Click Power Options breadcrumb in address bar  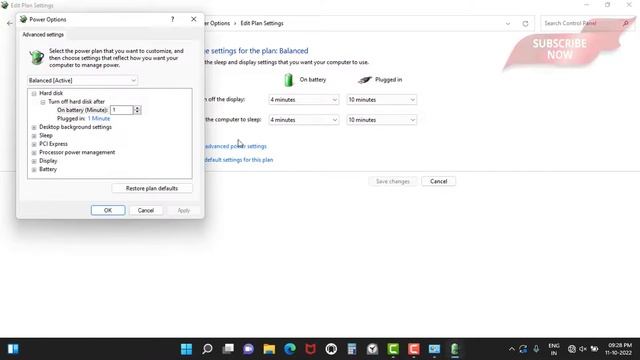click(218, 23)
